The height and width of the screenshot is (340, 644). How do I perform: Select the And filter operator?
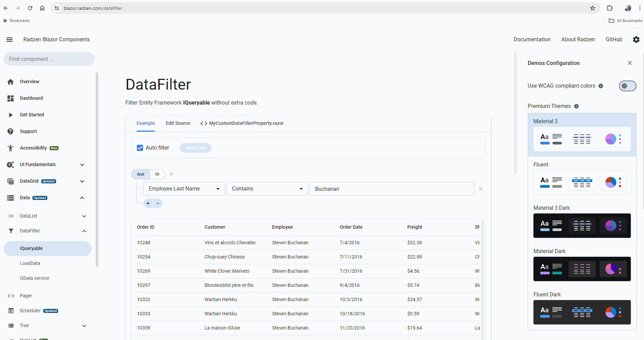pyautogui.click(x=140, y=174)
